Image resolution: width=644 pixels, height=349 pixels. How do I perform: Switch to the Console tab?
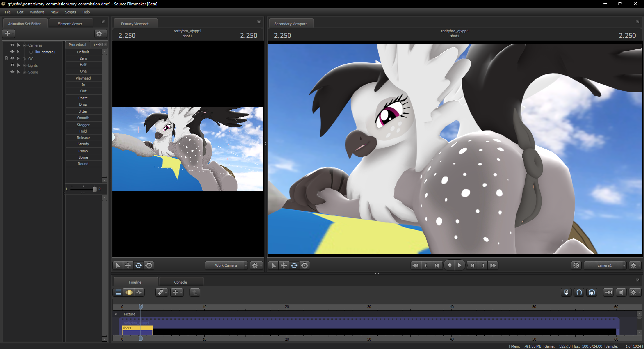pyautogui.click(x=180, y=282)
